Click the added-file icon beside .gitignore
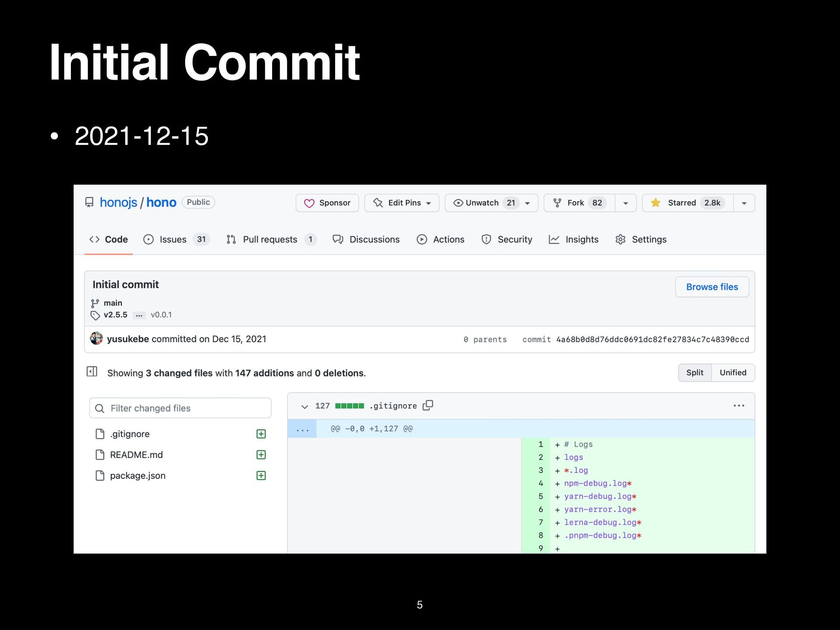The width and height of the screenshot is (840, 630). [261, 434]
